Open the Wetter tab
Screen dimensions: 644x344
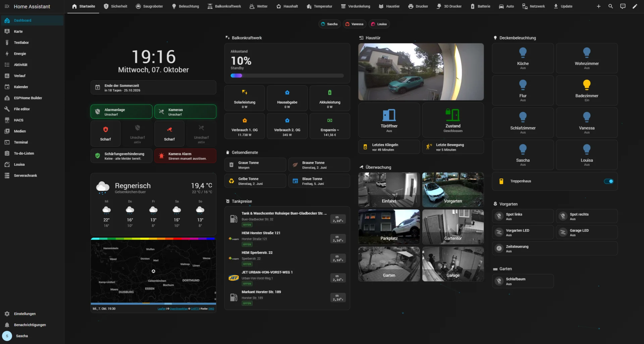(258, 6)
